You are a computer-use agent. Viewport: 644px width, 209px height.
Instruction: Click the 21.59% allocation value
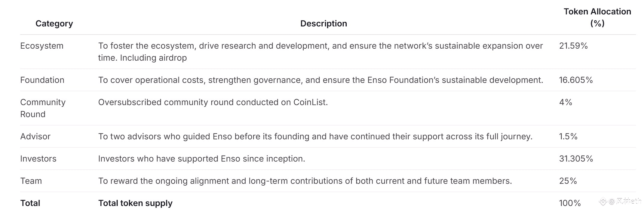point(573,46)
